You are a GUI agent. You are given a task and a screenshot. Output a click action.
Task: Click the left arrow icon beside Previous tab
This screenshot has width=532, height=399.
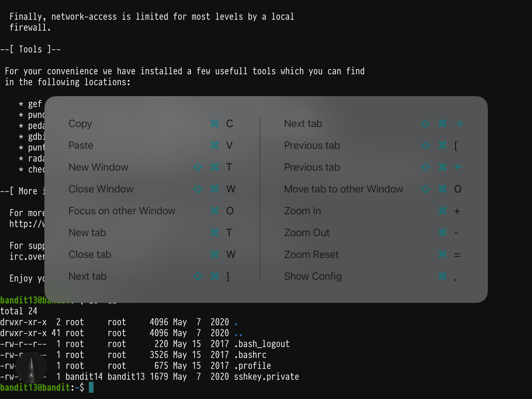click(458, 167)
